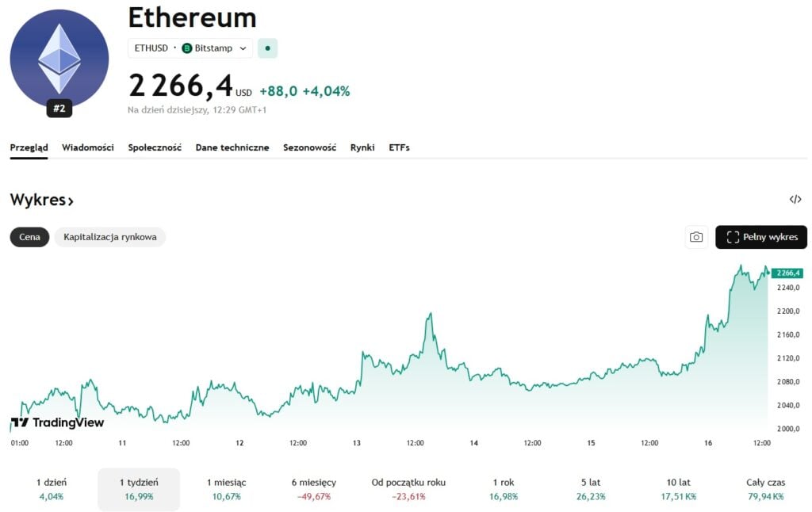Click the TradingView logo on chart

click(x=57, y=422)
